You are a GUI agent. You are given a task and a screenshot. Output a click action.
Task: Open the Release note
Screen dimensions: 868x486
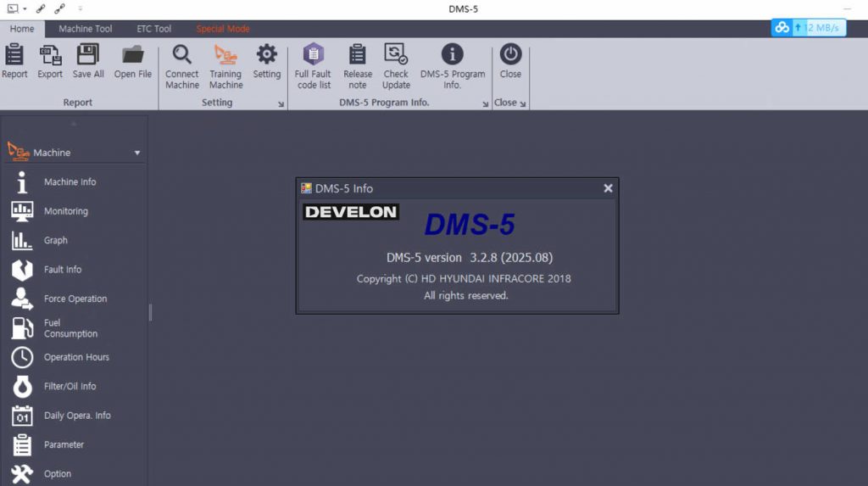pos(358,56)
